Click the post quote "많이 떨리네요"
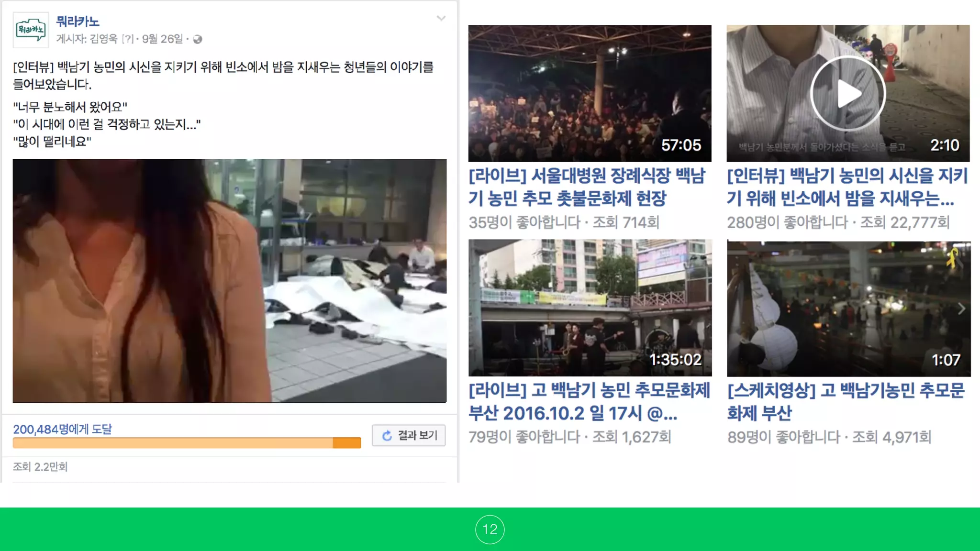Viewport: 980px width, 551px height. pyautogui.click(x=52, y=142)
